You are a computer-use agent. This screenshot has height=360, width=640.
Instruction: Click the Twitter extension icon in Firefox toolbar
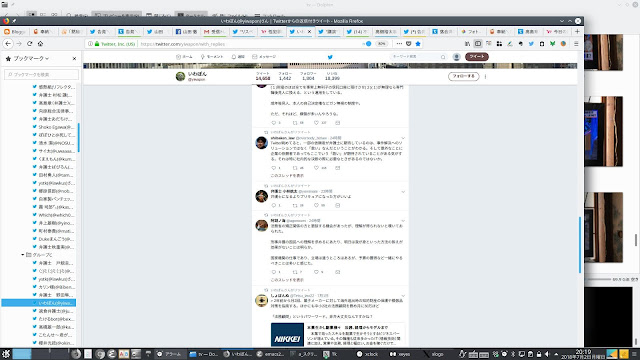point(531,44)
